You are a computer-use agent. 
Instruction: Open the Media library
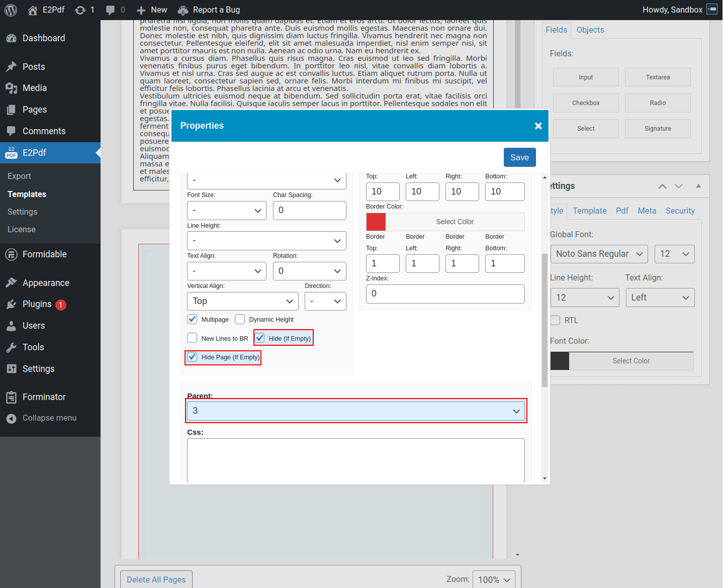[34, 88]
